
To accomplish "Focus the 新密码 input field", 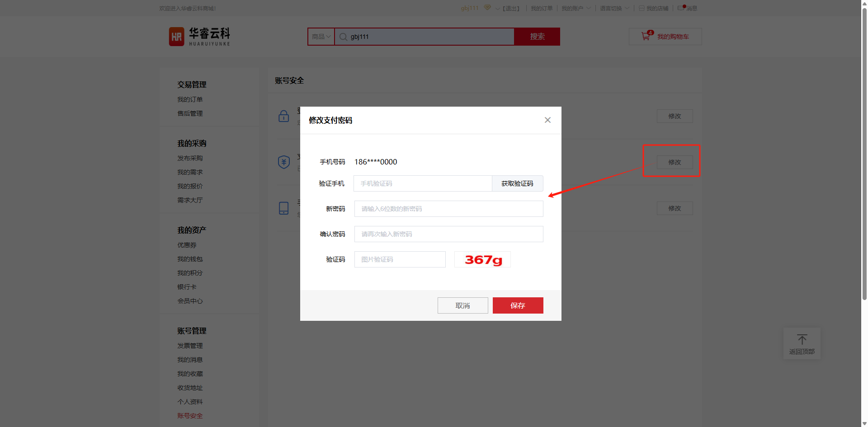I will (448, 209).
